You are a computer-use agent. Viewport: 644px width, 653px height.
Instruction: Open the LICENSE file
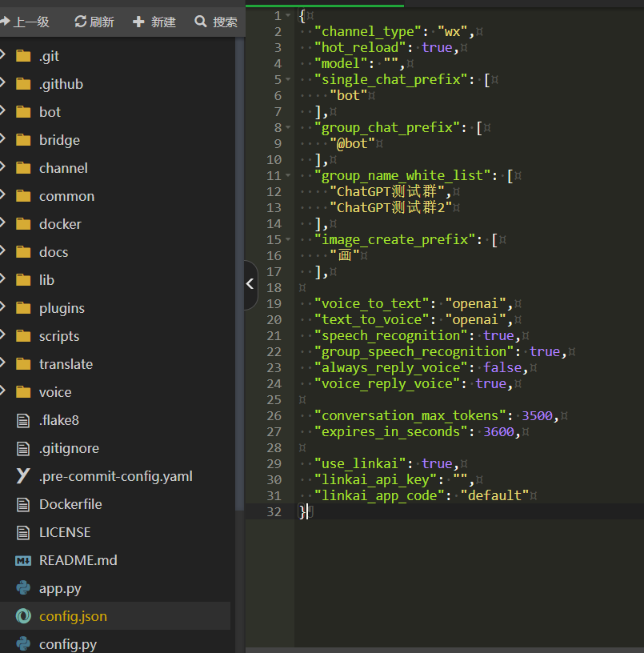pyautogui.click(x=65, y=532)
